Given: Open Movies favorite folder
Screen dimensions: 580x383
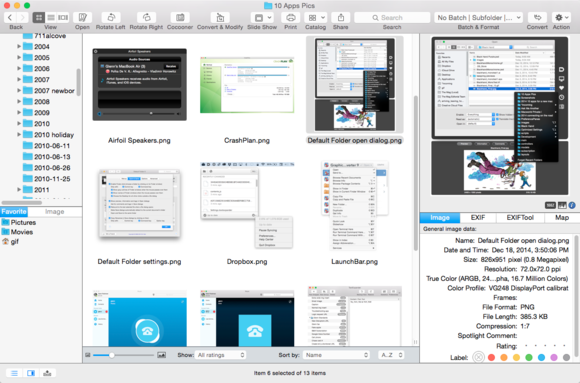Looking at the screenshot, I should click(17, 232).
